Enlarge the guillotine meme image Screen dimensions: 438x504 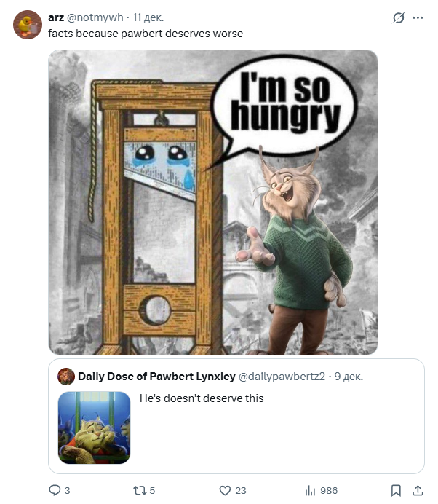(212, 202)
